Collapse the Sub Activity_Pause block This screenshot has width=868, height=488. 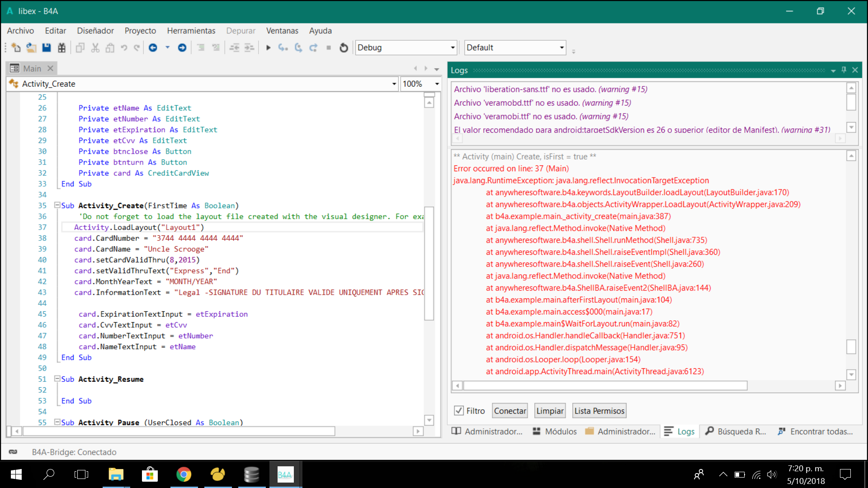(x=57, y=422)
